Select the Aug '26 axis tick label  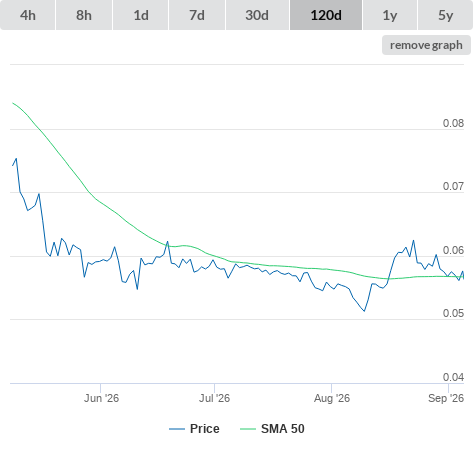[x=332, y=398]
